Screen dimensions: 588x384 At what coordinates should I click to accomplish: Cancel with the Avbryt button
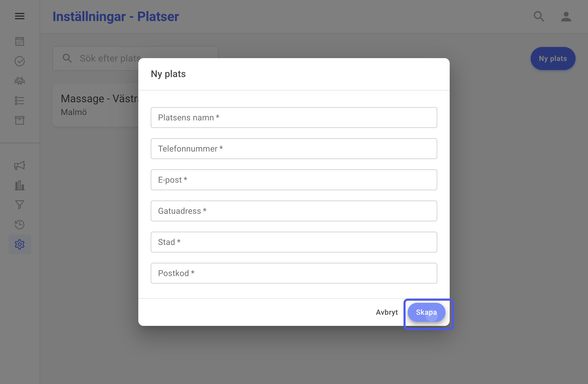(x=387, y=312)
